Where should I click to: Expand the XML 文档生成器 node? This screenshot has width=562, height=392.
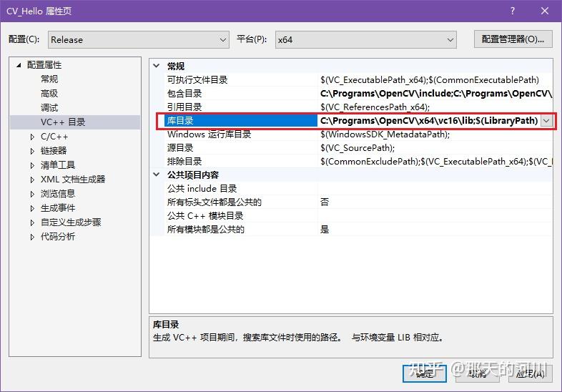[32, 180]
